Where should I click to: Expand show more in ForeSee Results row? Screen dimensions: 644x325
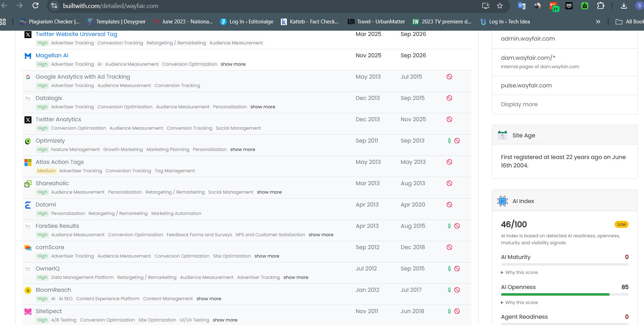pos(321,235)
